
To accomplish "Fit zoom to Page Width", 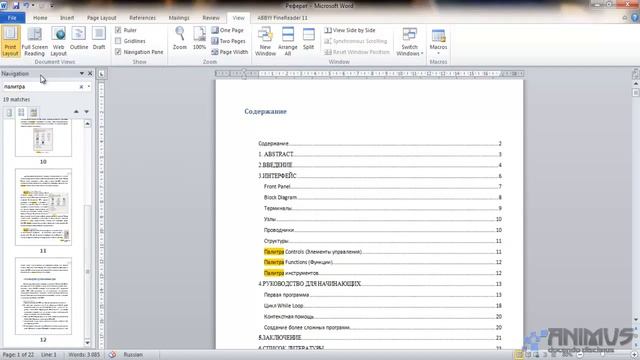I will (229, 52).
